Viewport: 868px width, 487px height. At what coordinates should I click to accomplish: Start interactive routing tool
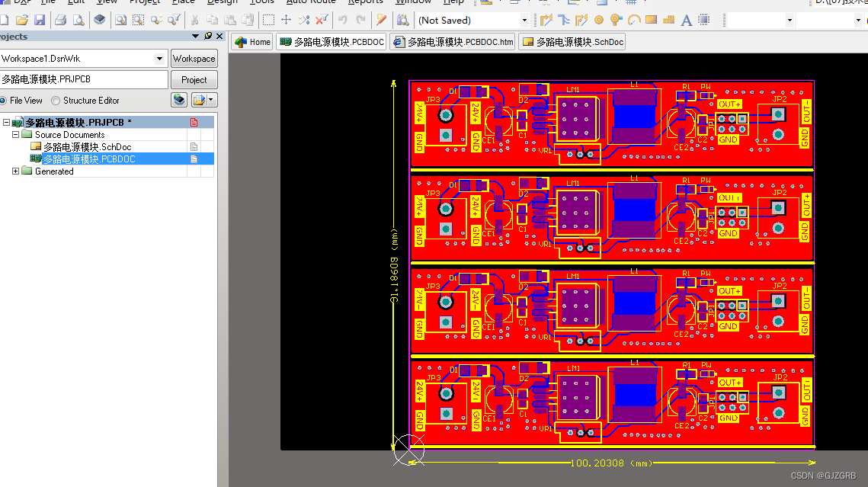(x=546, y=21)
